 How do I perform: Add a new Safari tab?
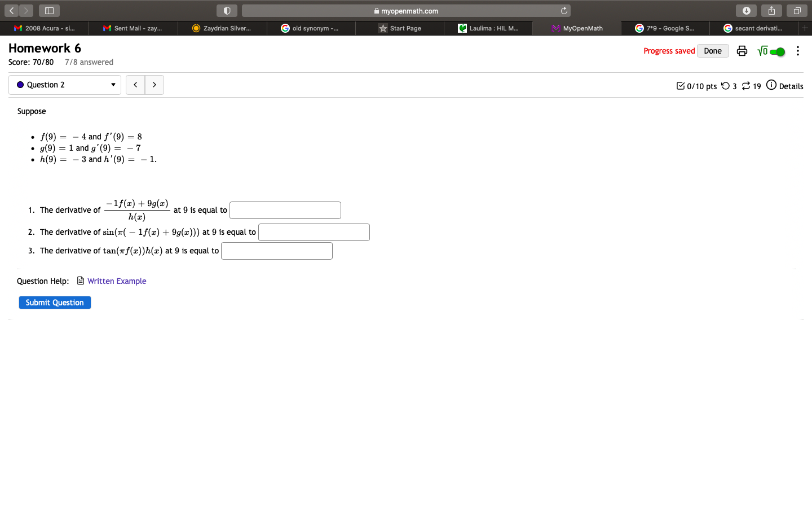pyautogui.click(x=805, y=28)
